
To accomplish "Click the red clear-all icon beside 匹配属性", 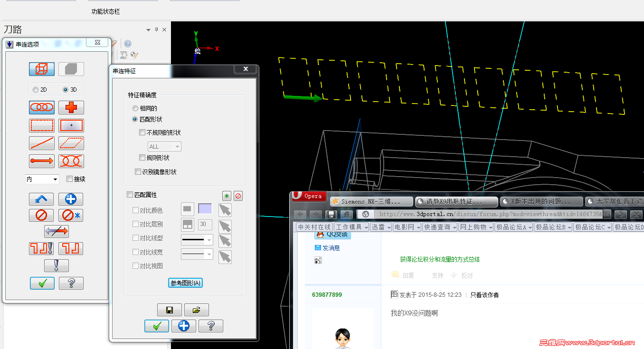I will point(238,196).
